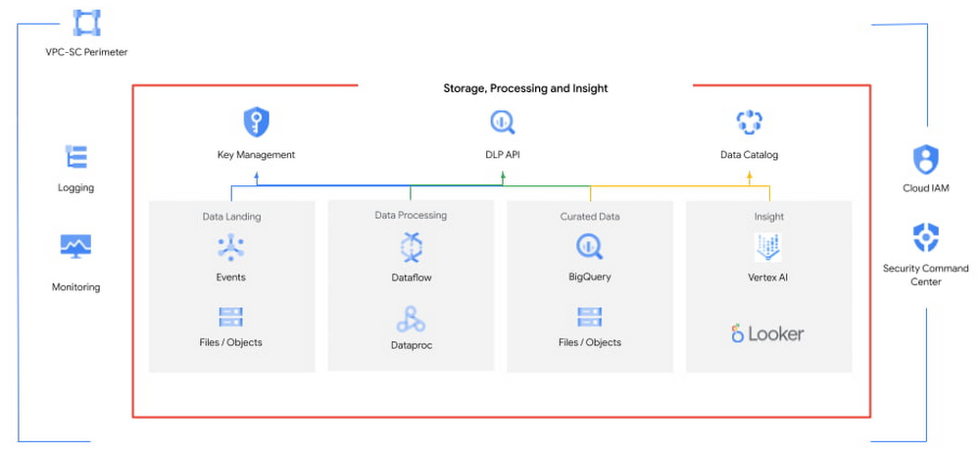
Task: Click the Events icon in Data Landing
Action: coord(231,246)
